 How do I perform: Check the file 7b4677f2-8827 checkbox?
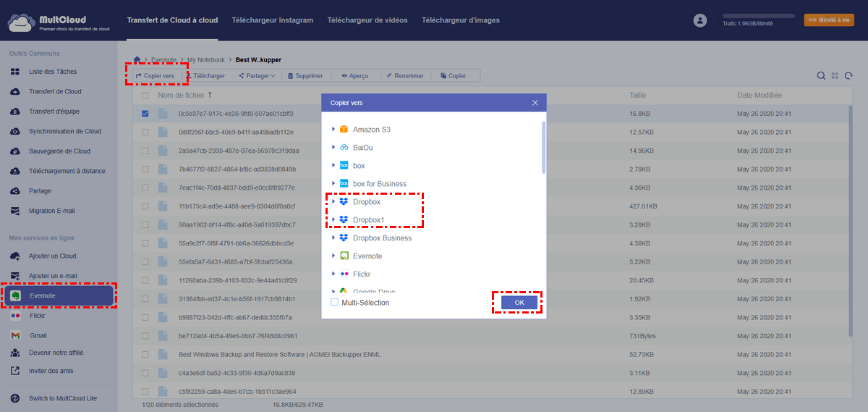pos(145,169)
